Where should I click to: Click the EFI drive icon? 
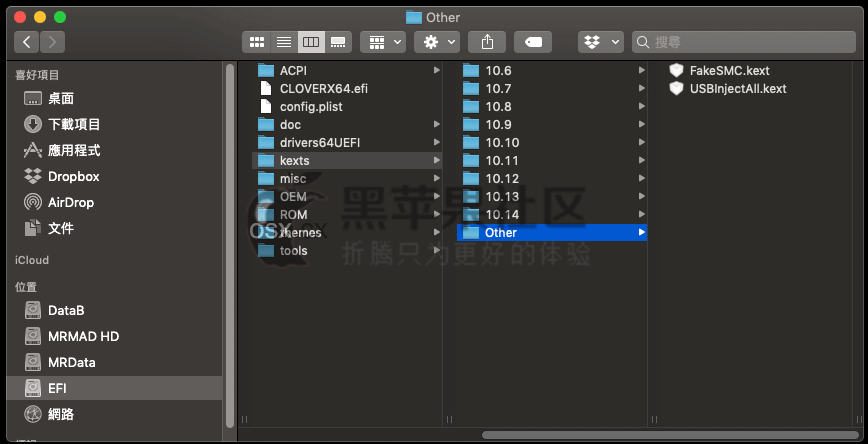click(33, 389)
